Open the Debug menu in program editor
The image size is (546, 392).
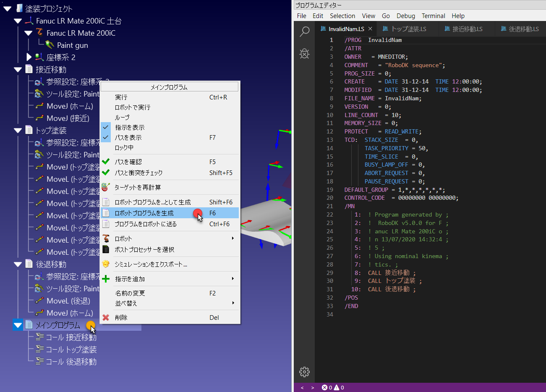405,16
